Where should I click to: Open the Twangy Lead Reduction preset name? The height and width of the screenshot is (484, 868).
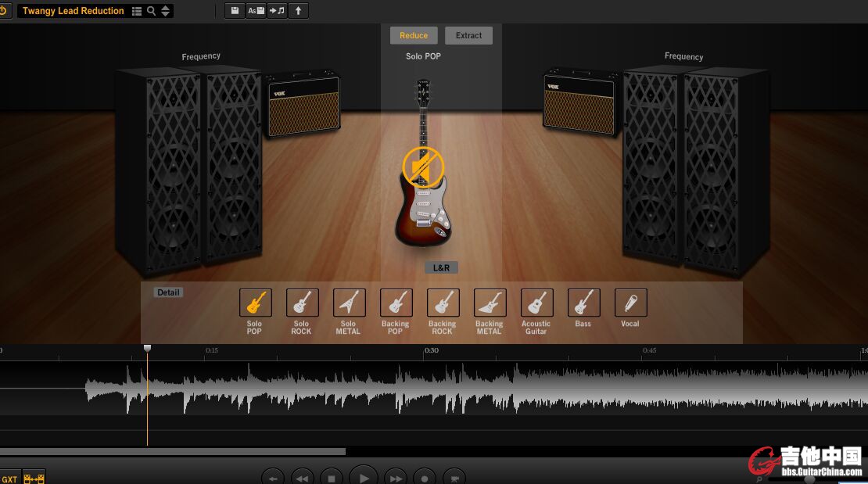point(74,11)
